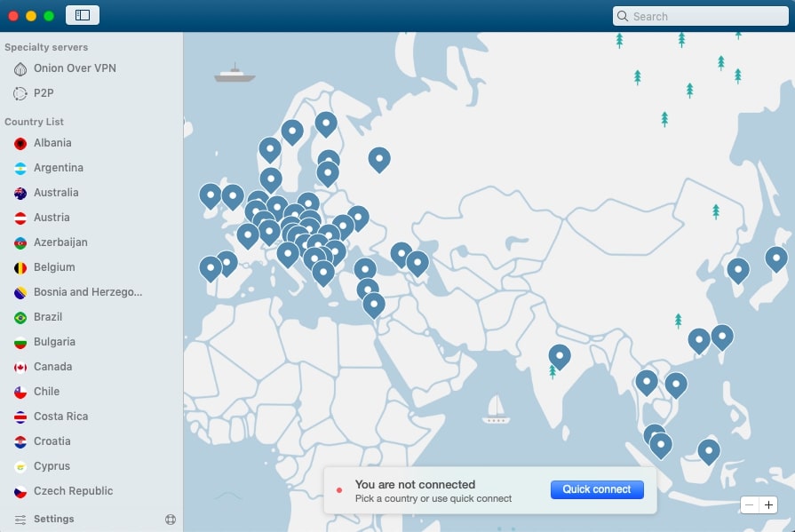Click the Indonesia map pin
This screenshot has width=795, height=532.
pyautogui.click(x=709, y=451)
